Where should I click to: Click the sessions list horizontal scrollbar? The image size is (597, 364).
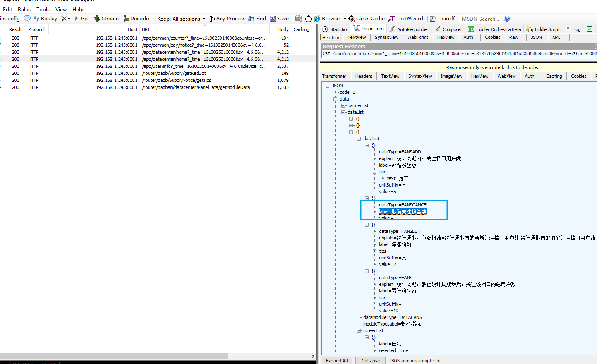114,356
